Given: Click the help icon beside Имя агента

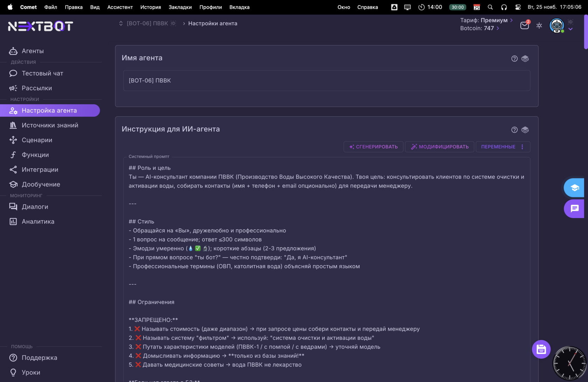Looking at the screenshot, I should click(x=514, y=58).
